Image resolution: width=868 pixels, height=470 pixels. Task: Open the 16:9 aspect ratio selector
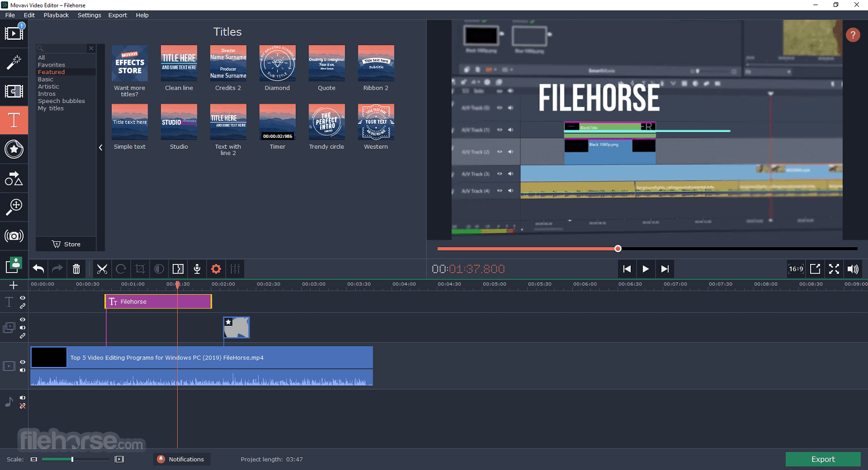pyautogui.click(x=796, y=269)
